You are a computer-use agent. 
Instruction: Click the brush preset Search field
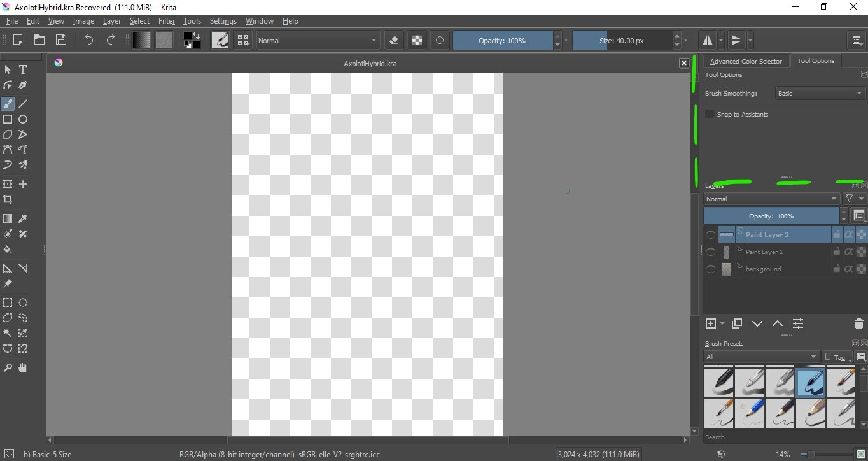[780, 437]
